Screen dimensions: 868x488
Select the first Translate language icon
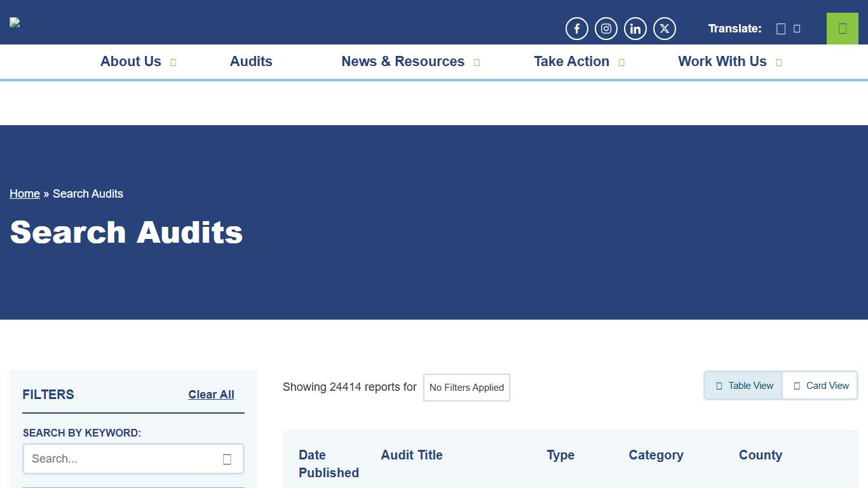(x=781, y=28)
